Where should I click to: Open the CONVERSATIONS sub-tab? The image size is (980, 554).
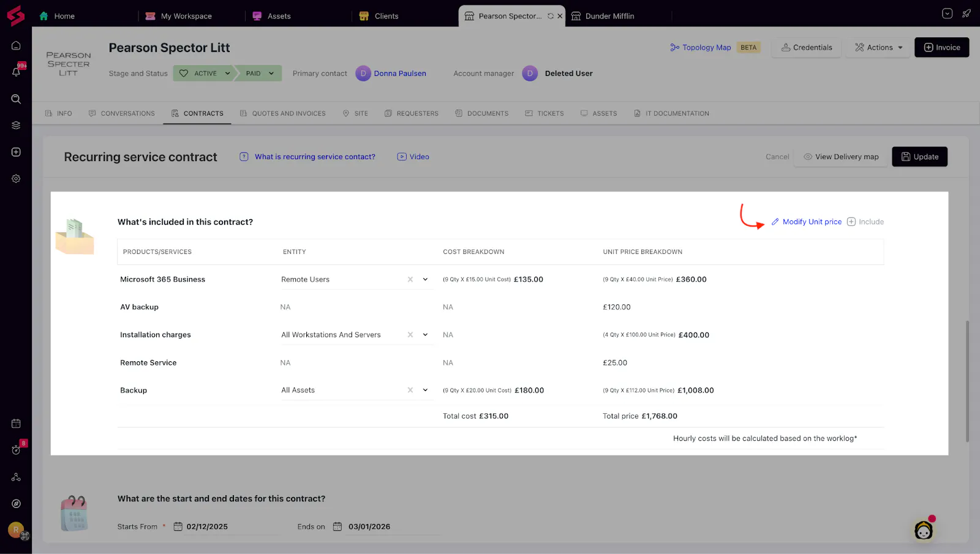coord(121,113)
